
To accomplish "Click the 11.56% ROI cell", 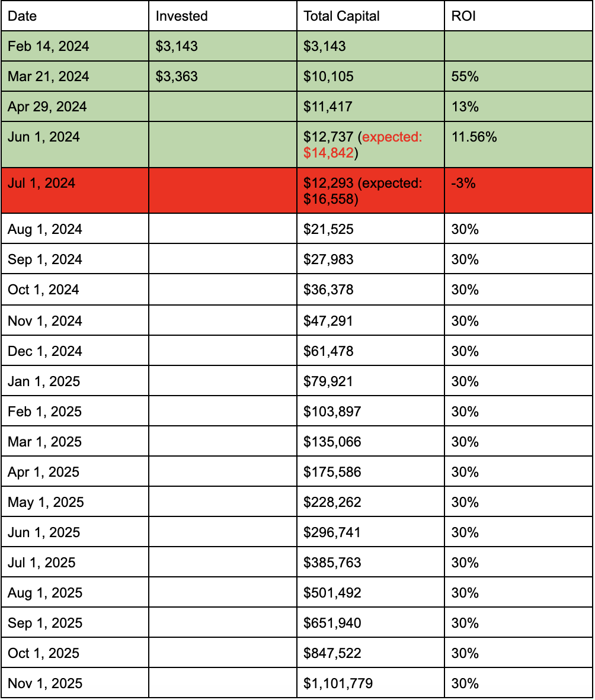I will point(519,145).
